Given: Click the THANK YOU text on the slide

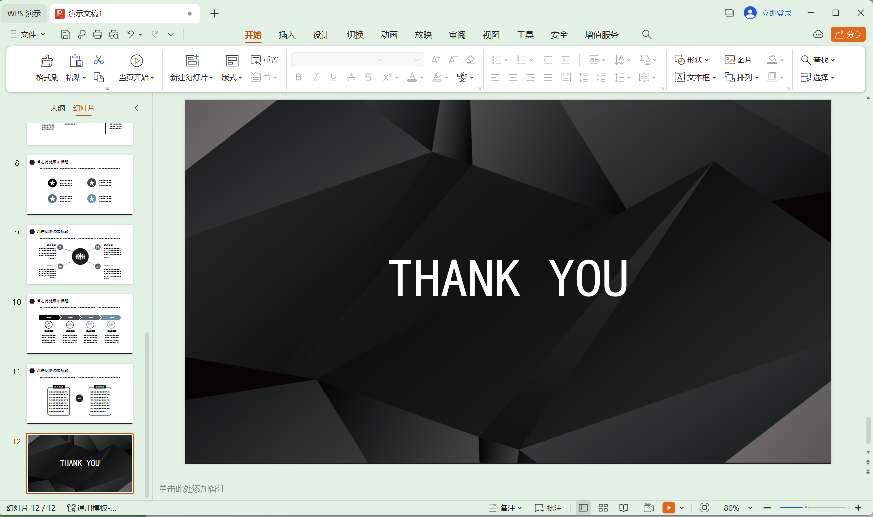Looking at the screenshot, I should [x=508, y=278].
